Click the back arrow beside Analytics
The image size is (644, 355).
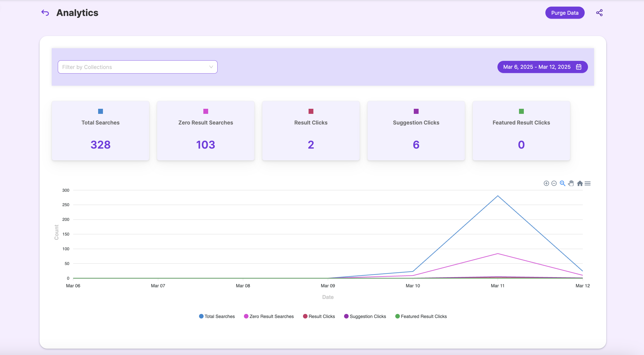click(45, 13)
